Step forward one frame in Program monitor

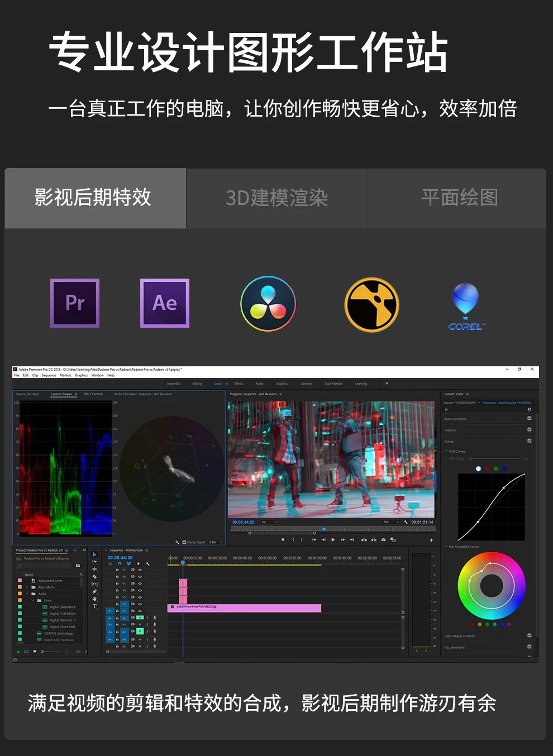tap(343, 539)
